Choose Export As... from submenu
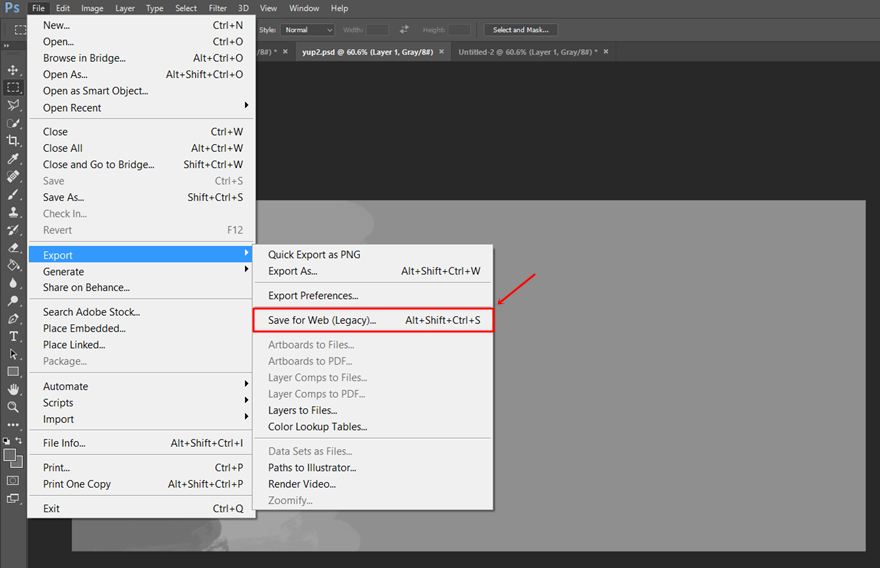 point(373,271)
